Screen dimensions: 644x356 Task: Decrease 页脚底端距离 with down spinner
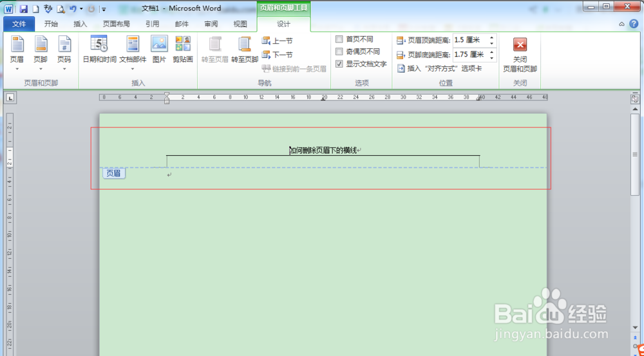(x=491, y=57)
